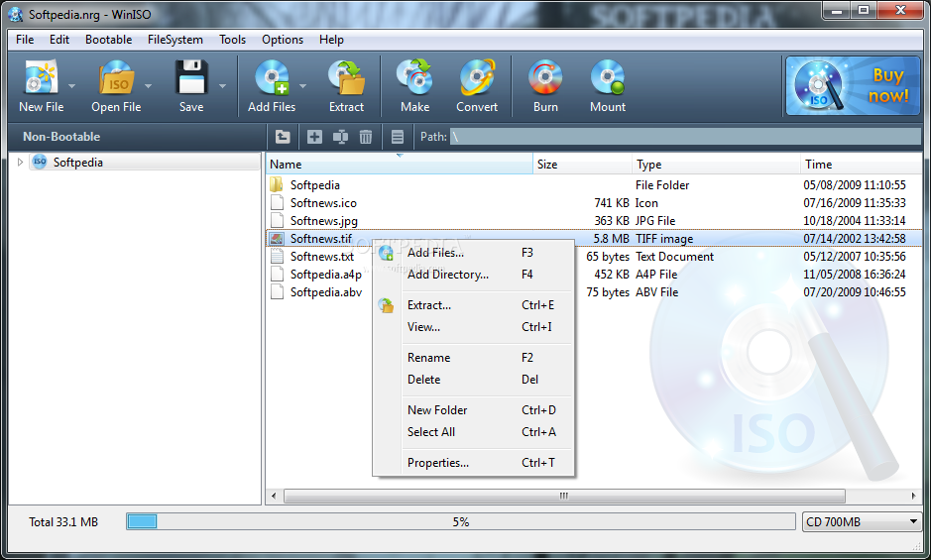Click the Softpedia ISO icon in tree
The height and width of the screenshot is (560, 931).
tap(40, 162)
